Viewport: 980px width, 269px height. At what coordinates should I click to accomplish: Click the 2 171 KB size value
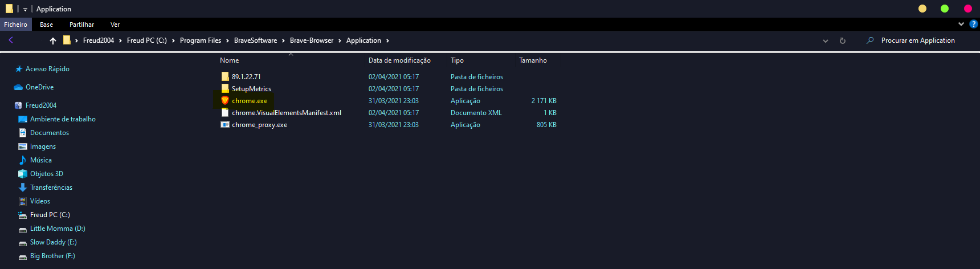click(x=544, y=101)
